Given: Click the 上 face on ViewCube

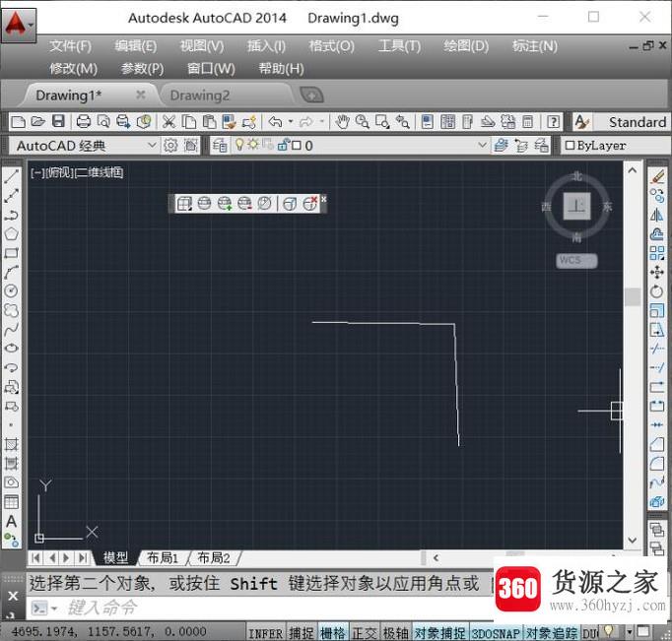Looking at the screenshot, I should point(576,206).
